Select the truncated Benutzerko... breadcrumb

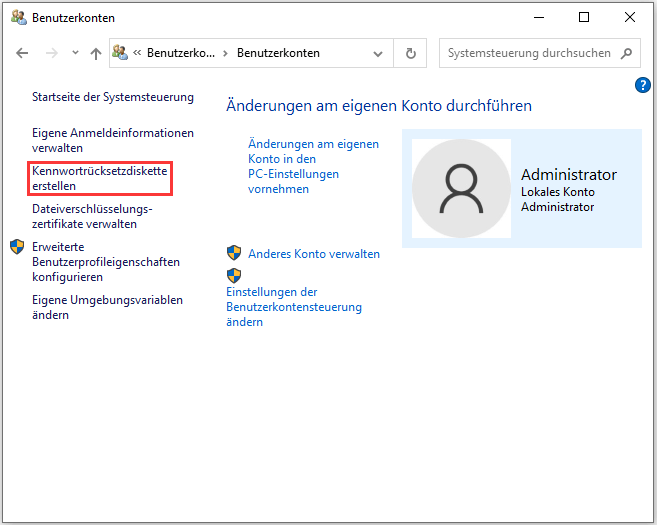pyautogui.click(x=181, y=53)
